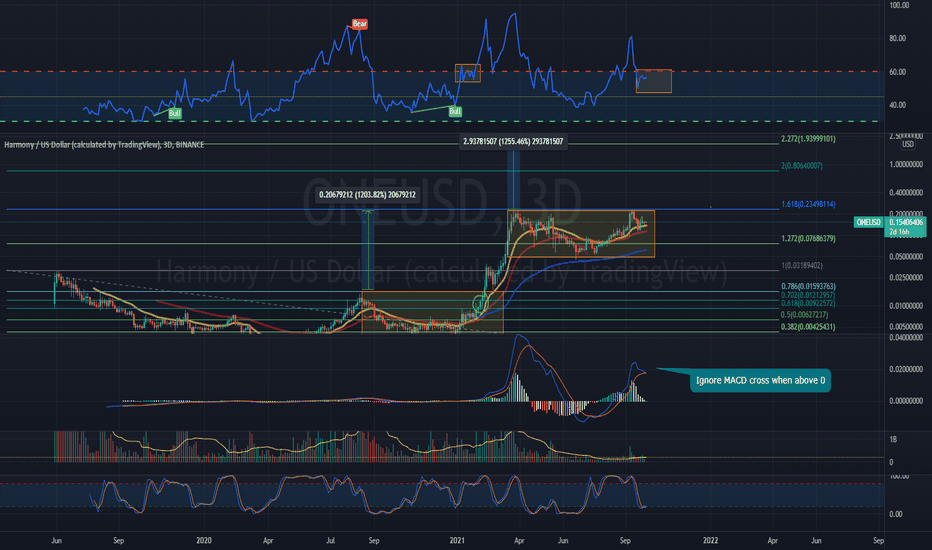Click the 'Ignore MACD cross when above 0' callout
This screenshot has width=932, height=550.
coord(760,381)
